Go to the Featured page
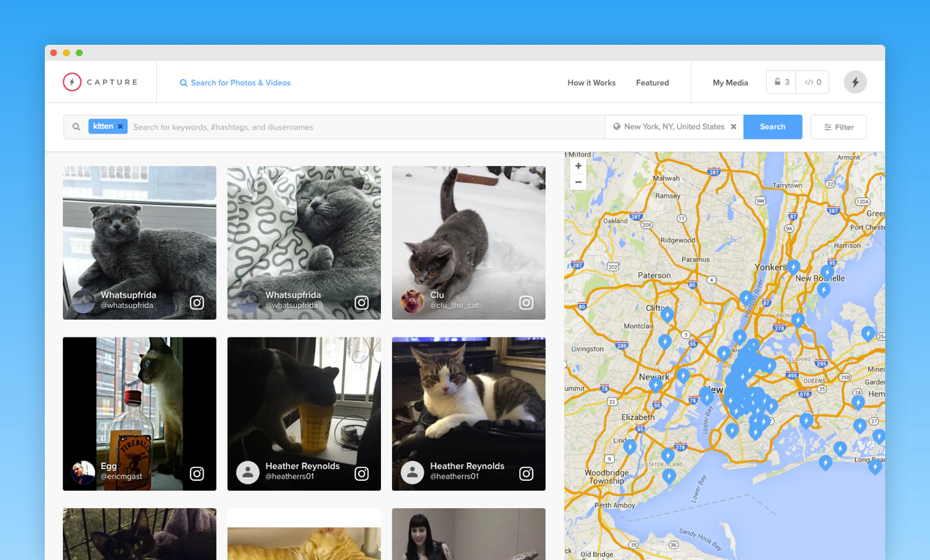 652,83
